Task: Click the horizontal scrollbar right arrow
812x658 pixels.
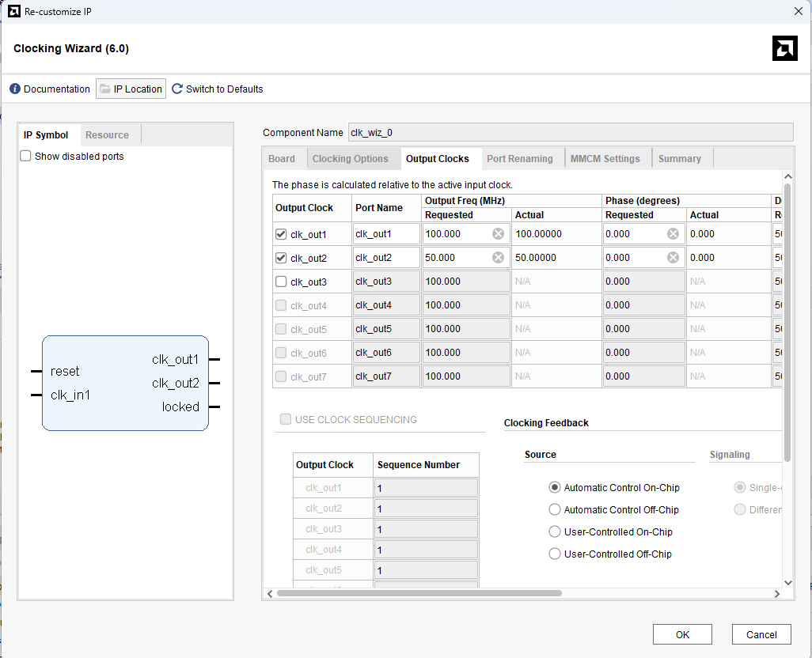Action: click(x=776, y=593)
